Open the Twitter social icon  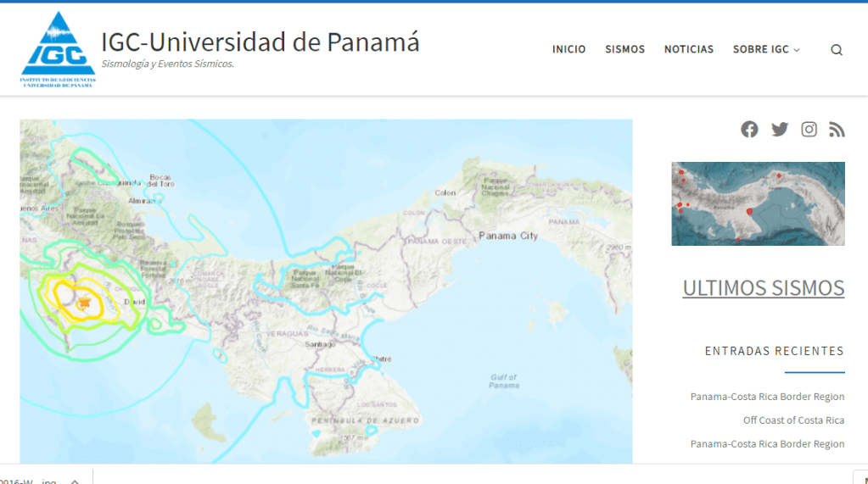pos(780,130)
